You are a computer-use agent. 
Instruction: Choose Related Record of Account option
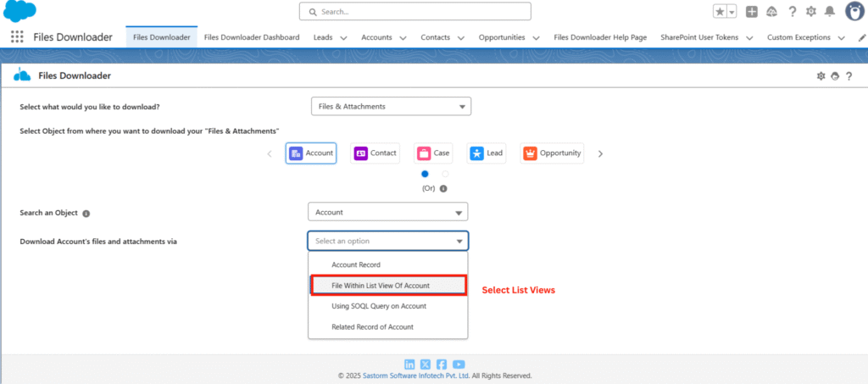pos(388,327)
